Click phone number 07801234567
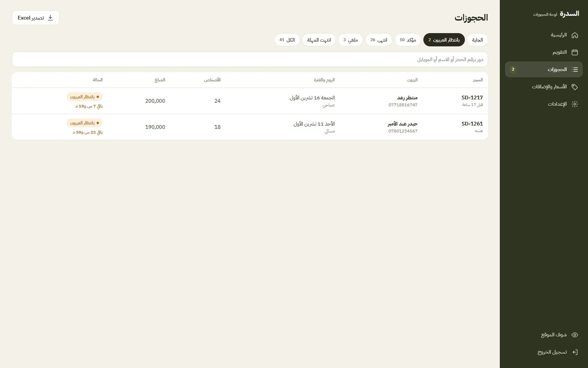 tap(403, 131)
